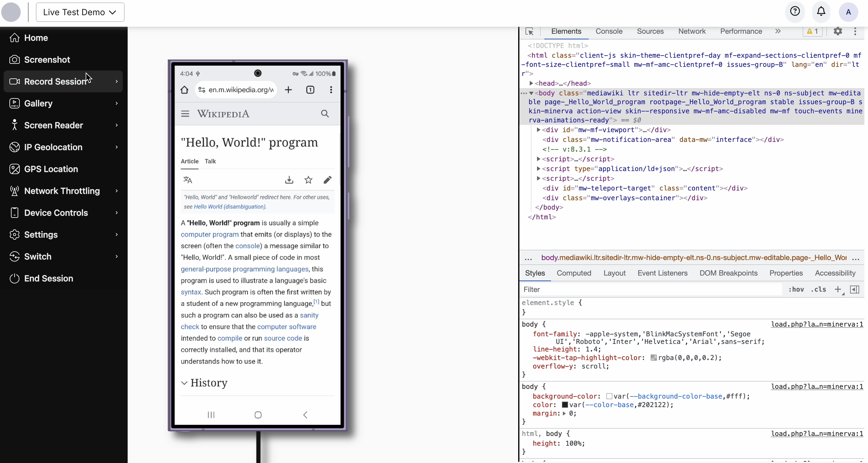
Task: Click the bookmark star icon
Action: tap(308, 180)
